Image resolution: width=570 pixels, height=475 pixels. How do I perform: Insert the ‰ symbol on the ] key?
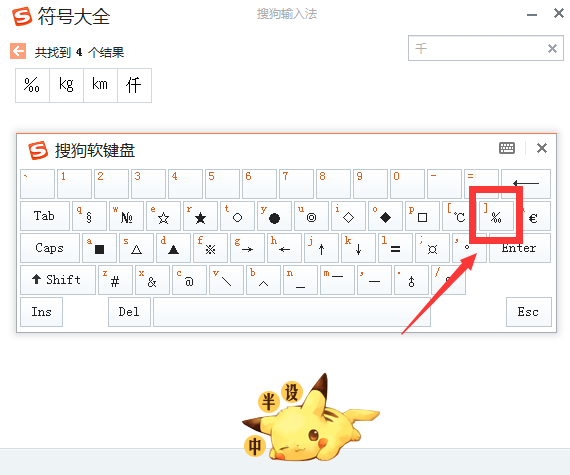[x=496, y=216]
